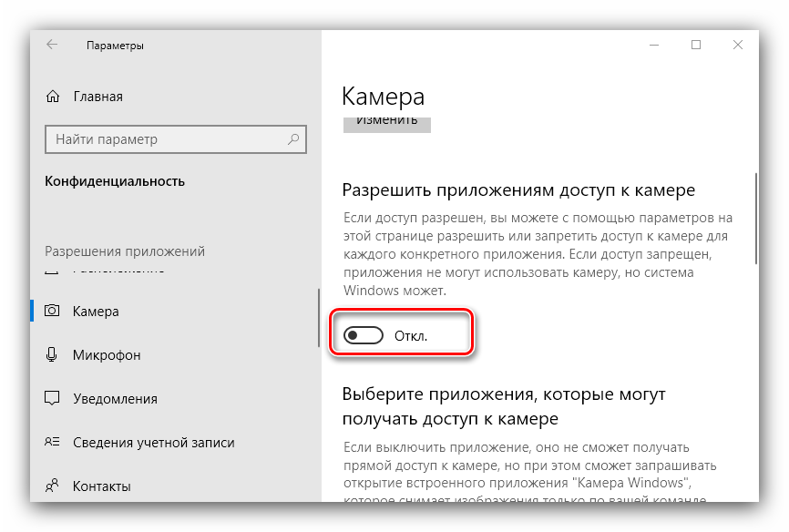Open the Главная home page label
The image size is (789, 532).
(x=97, y=97)
